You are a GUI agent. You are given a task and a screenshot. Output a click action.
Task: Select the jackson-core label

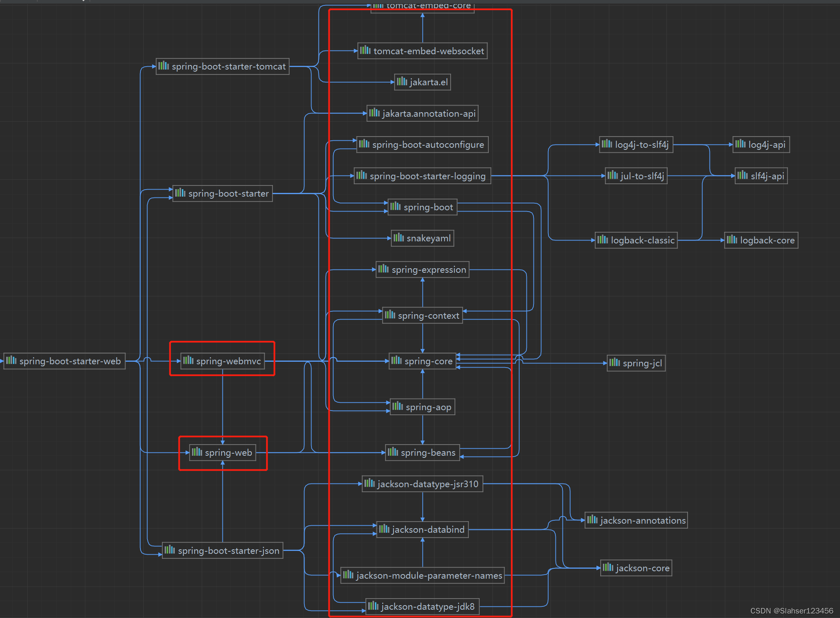(643, 568)
